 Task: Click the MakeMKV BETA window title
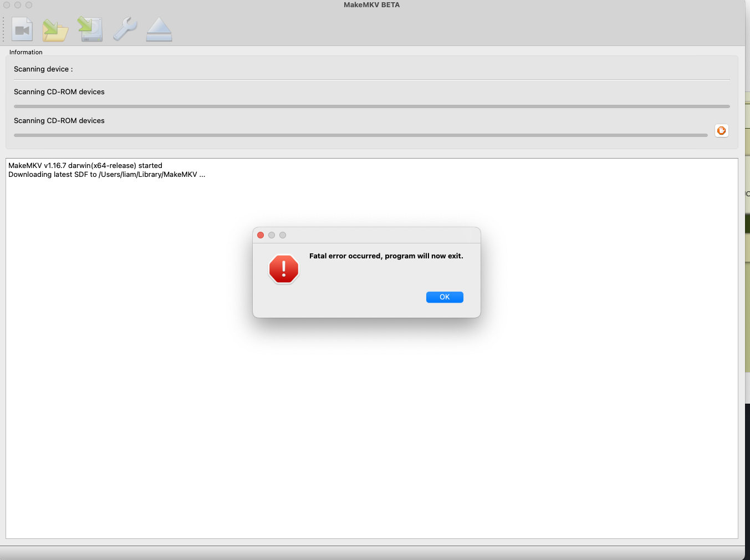[371, 5]
